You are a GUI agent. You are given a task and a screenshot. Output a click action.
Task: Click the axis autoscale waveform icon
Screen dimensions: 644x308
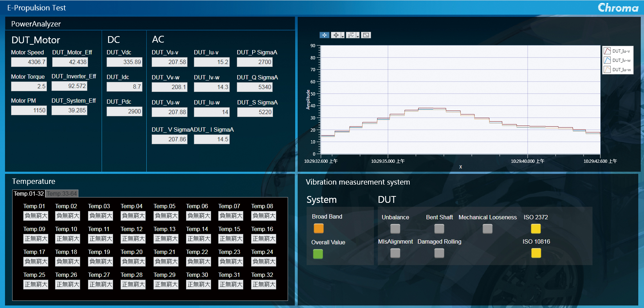coord(351,35)
